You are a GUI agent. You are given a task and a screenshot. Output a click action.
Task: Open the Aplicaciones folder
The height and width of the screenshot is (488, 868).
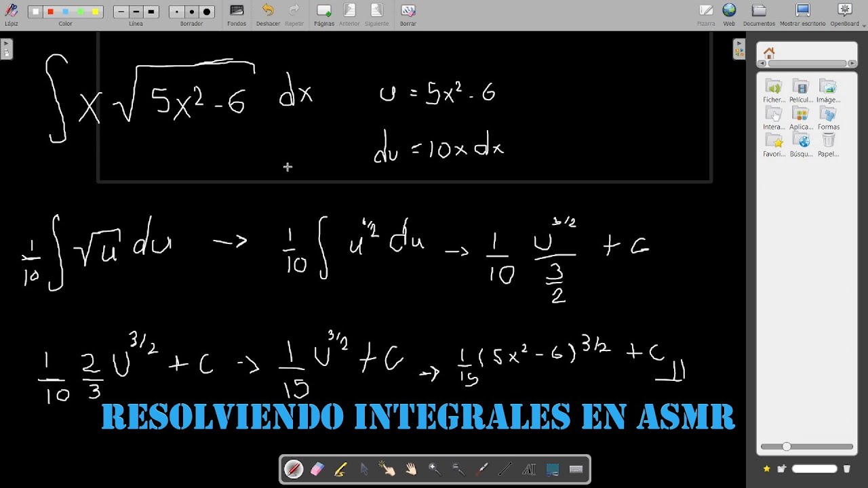pyautogui.click(x=801, y=118)
